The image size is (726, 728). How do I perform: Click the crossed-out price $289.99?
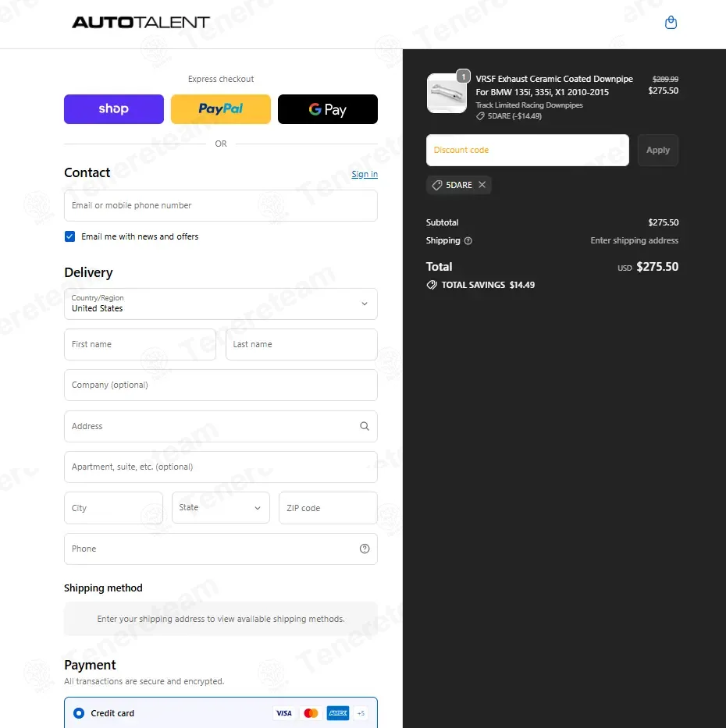(665, 80)
